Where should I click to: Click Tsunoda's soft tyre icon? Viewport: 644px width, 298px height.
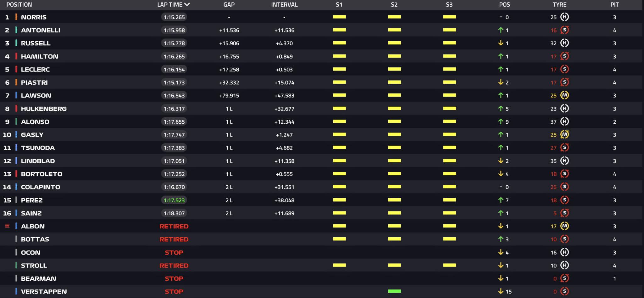coord(564,148)
